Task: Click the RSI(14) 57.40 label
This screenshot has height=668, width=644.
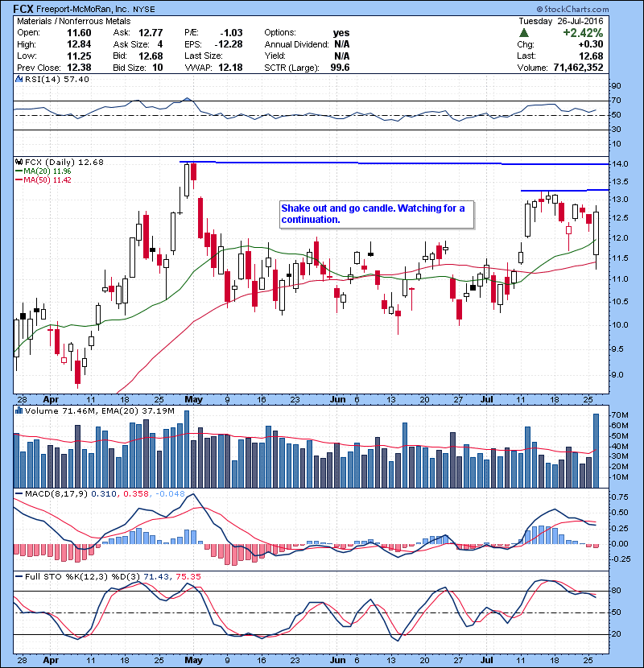Action: click(57, 79)
